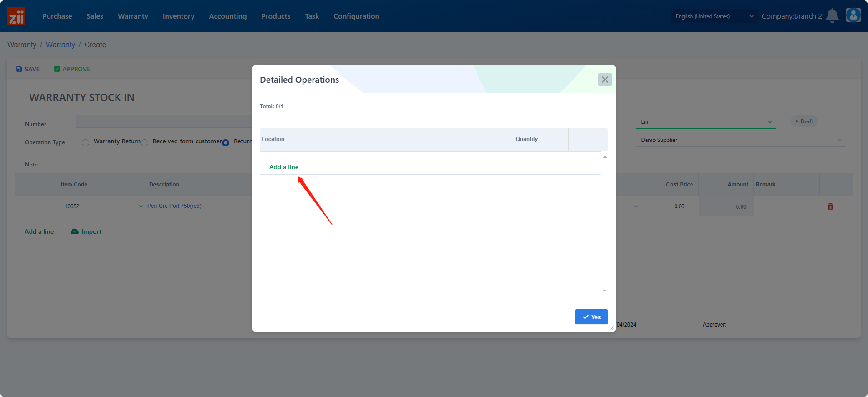Click the Total: 0/1 text
The width and height of the screenshot is (868, 397).
(x=272, y=106)
